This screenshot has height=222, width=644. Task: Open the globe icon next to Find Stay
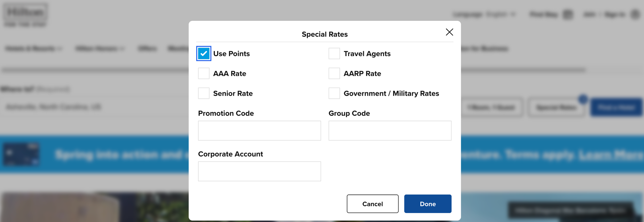[x=568, y=14]
